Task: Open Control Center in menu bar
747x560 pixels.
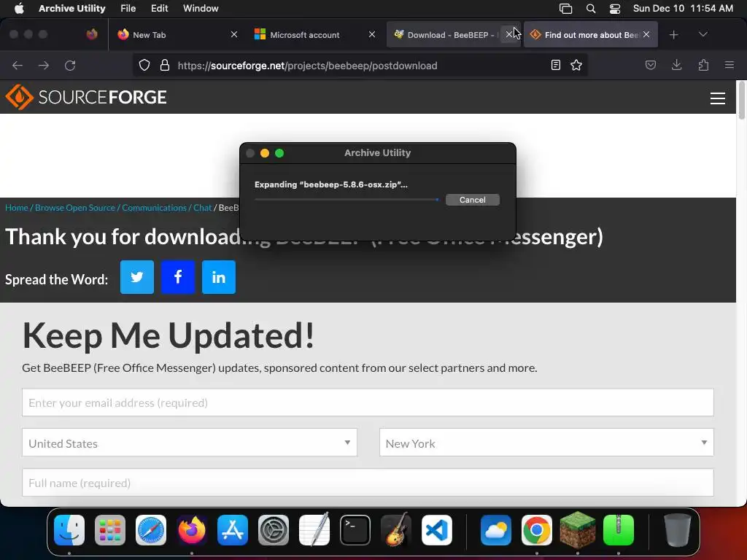Action: tap(615, 8)
